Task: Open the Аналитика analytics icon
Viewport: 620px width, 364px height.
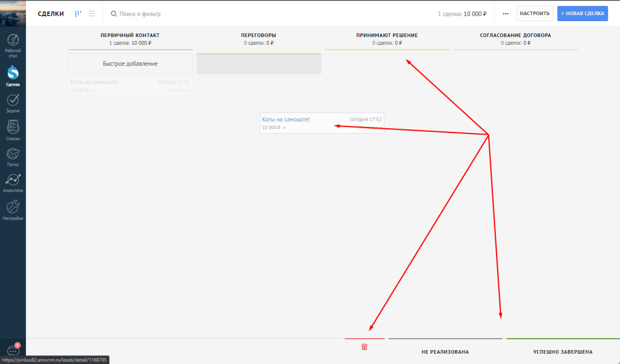Action: tap(13, 180)
